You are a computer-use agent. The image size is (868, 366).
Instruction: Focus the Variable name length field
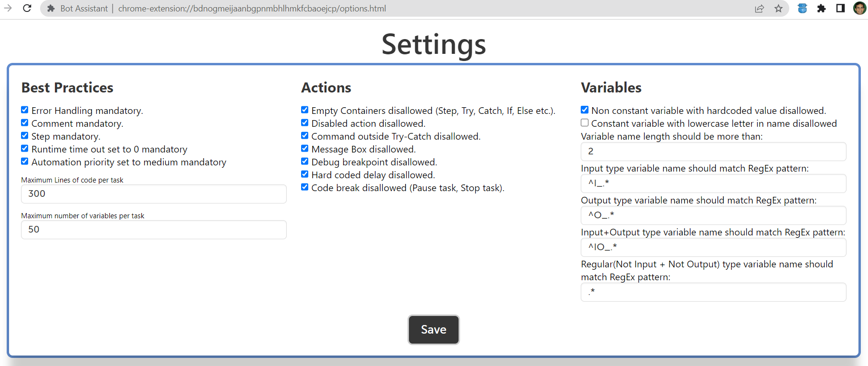point(713,152)
